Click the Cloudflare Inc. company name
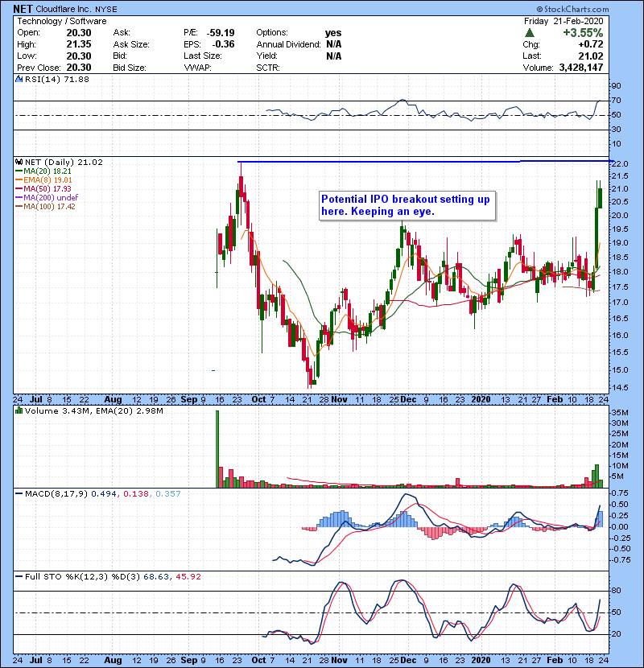Screen dimensions: 644x668 click(x=63, y=9)
